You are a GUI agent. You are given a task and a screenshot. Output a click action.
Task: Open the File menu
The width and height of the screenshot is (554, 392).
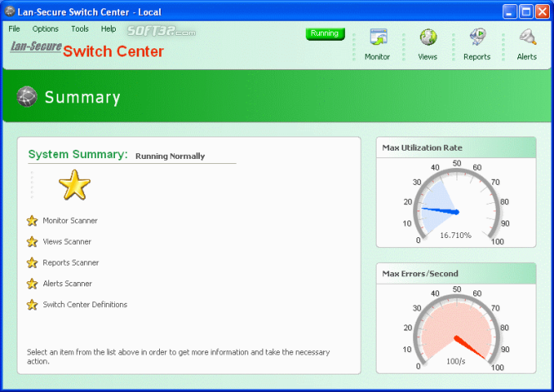pyautogui.click(x=14, y=29)
